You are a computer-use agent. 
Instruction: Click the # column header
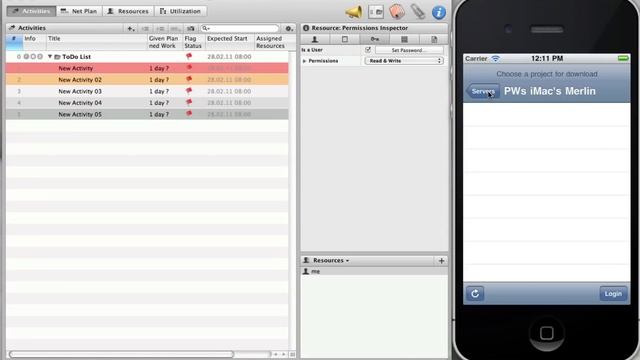pos(14,42)
